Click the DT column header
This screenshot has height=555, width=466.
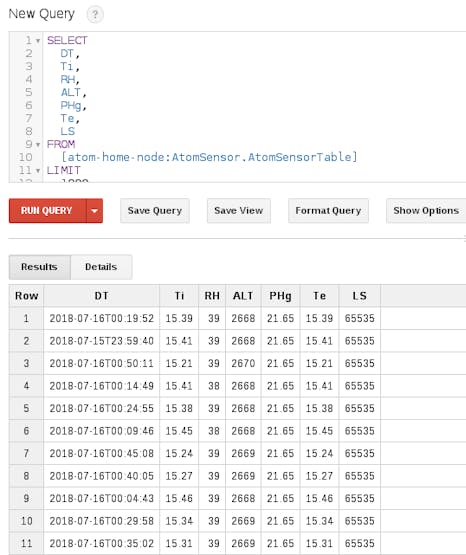(102, 296)
